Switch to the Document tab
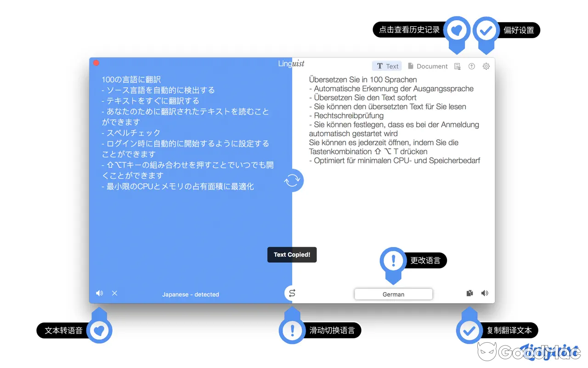Viewport: 588px width, 368px height. click(x=428, y=66)
